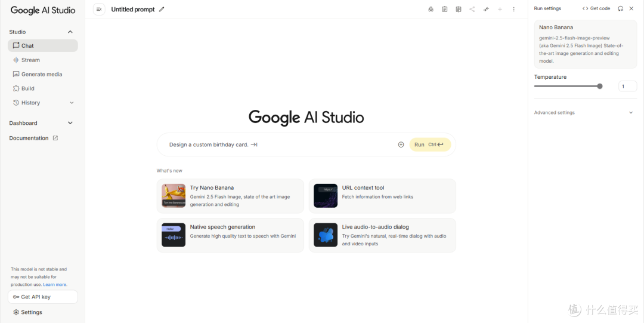Add media with the plus circle icon

(x=401, y=144)
